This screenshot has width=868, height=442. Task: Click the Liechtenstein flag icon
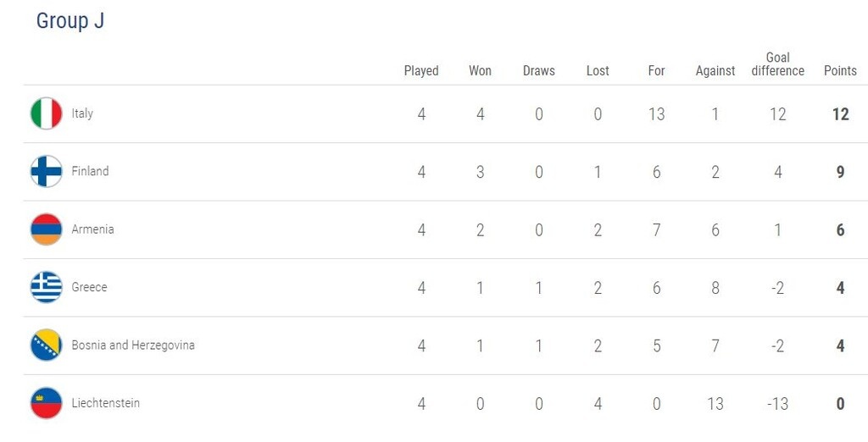coord(47,403)
